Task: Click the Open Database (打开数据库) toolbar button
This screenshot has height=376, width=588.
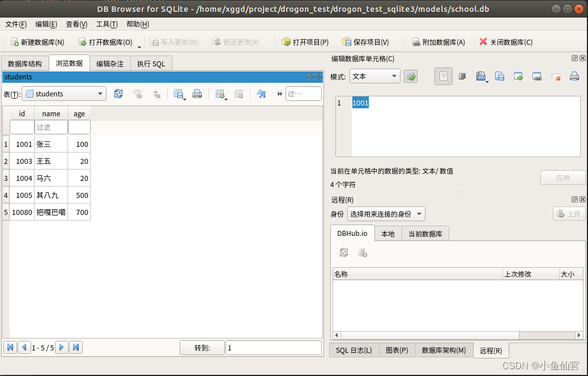Action: [105, 42]
